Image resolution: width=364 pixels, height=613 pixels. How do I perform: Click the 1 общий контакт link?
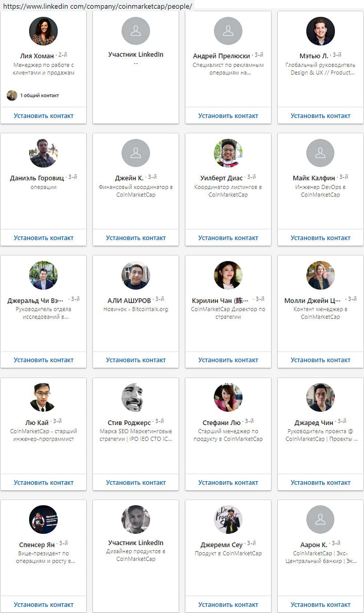tap(39, 95)
